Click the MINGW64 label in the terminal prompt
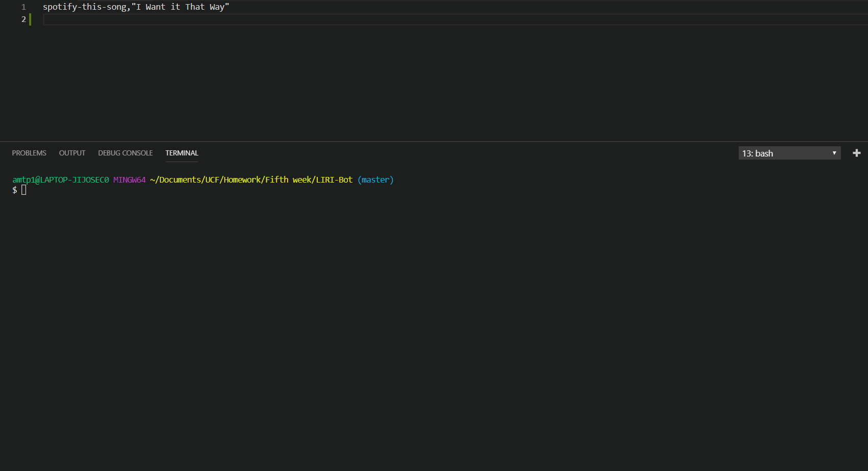This screenshot has height=471, width=868. (129, 180)
